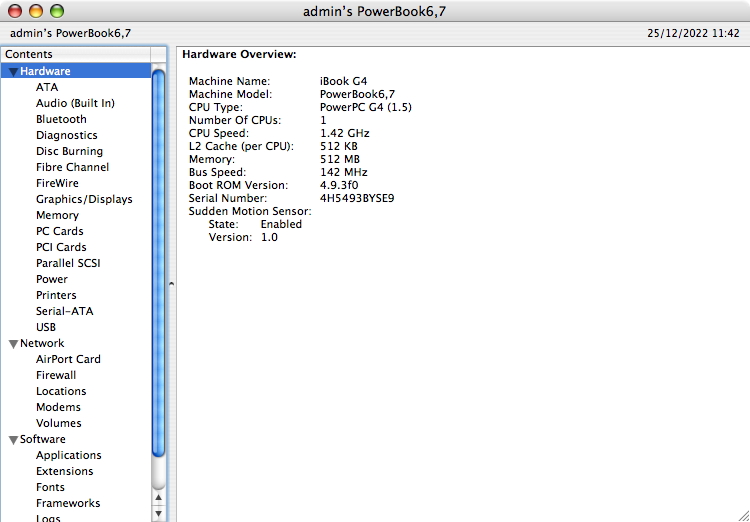Viewport: 750px width, 522px height.
Task: Select Disc Burning in the sidebar
Action: [69, 151]
